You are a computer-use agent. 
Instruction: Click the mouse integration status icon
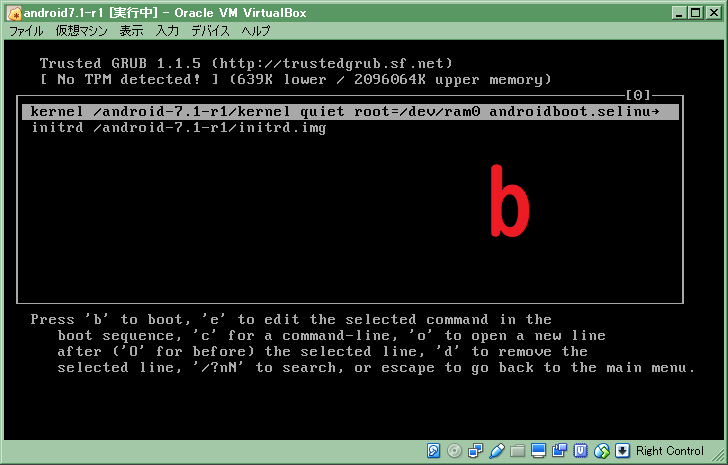[x=602, y=451]
